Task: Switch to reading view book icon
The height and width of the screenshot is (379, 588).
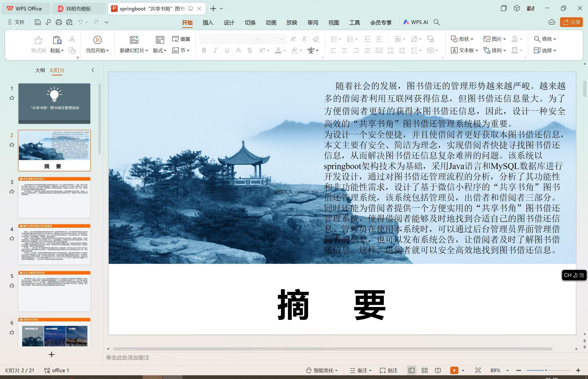Action: tap(438, 370)
